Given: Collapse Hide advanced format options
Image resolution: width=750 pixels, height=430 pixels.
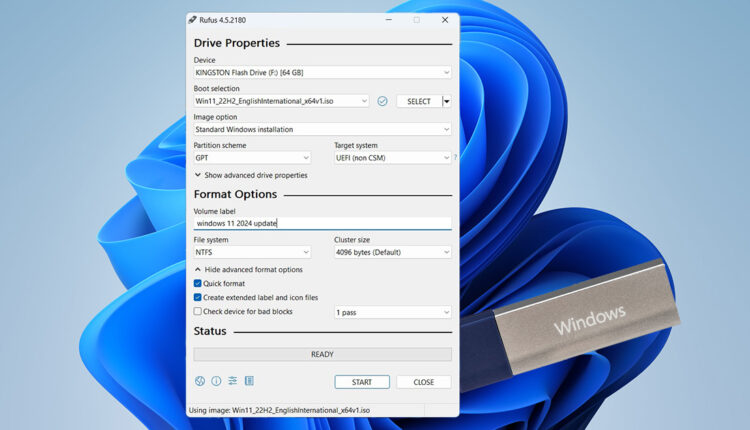Looking at the screenshot, I should (x=248, y=269).
